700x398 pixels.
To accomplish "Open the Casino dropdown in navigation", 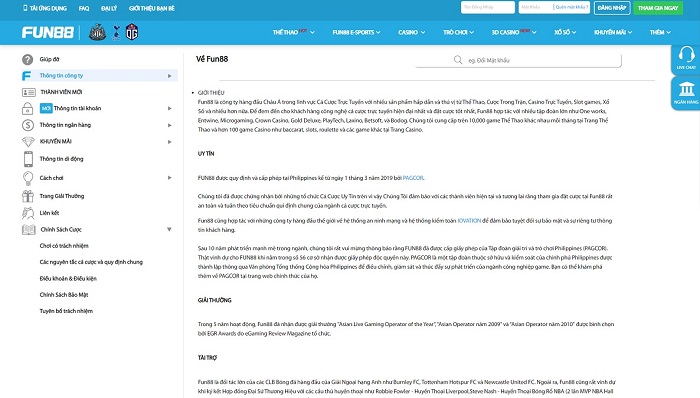I will tap(411, 32).
